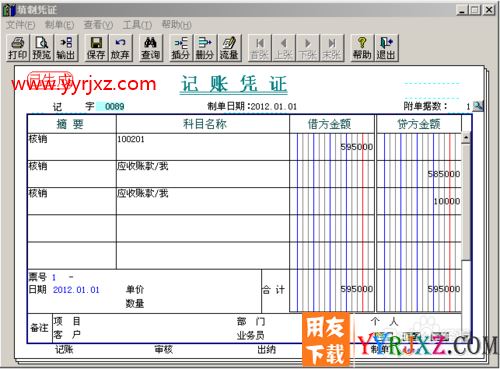This screenshot has width=500, height=369.
Task: Exit the voucher window via 退出
Action: tap(386, 48)
